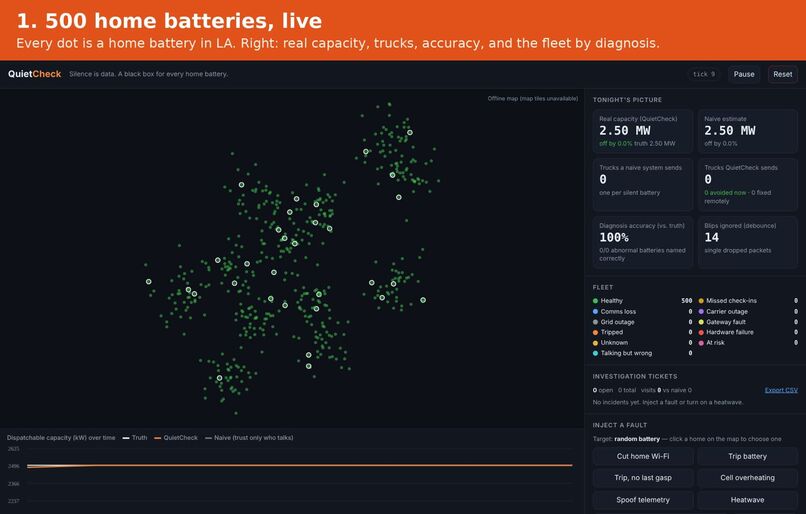Click the Hardware failure label
The image size is (806, 514).
[730, 332]
